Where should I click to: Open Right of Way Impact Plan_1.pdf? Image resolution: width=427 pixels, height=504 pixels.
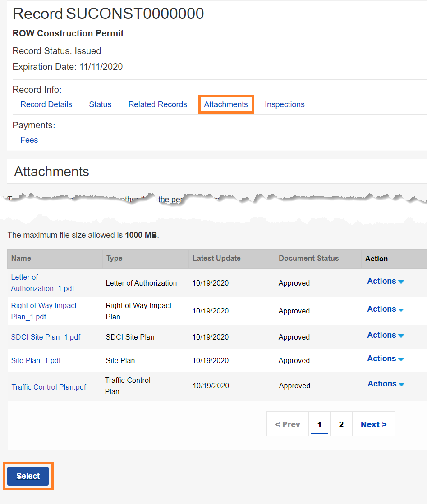44,311
